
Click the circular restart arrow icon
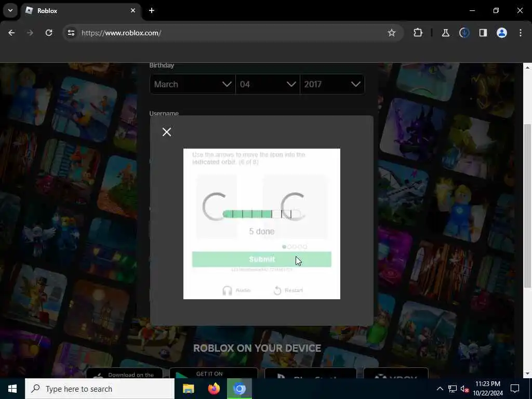[277, 290]
